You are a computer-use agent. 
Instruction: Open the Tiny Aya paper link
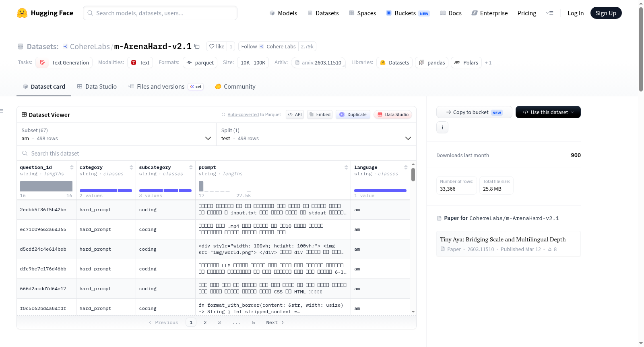508,244
